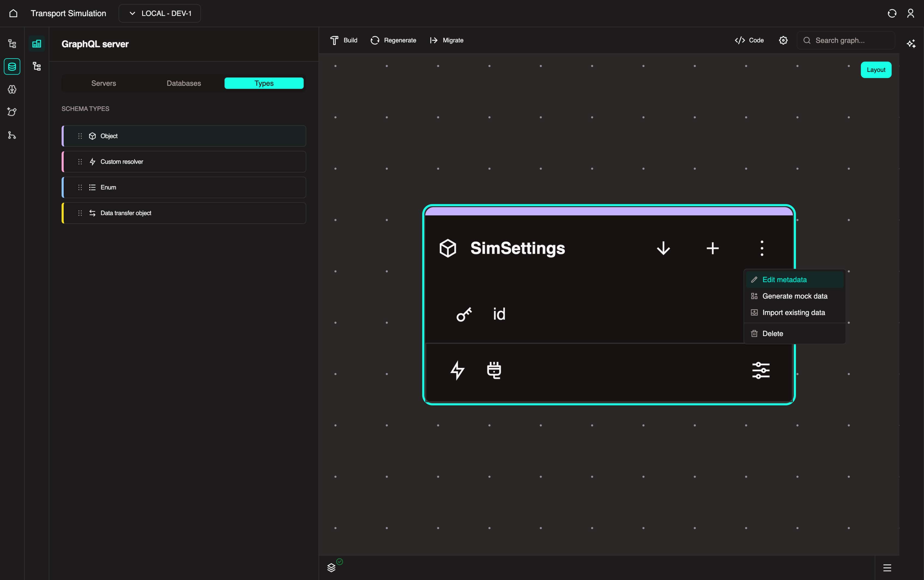Image resolution: width=924 pixels, height=580 pixels.
Task: Open graph settings gear icon
Action: (x=783, y=40)
